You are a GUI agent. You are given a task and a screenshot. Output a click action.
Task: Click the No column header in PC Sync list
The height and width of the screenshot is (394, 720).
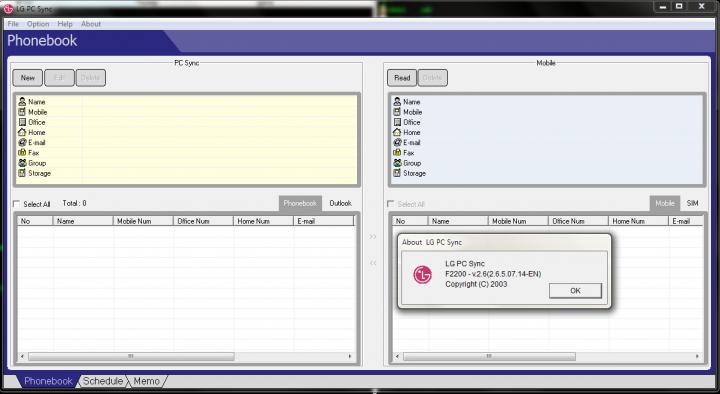[x=35, y=221]
